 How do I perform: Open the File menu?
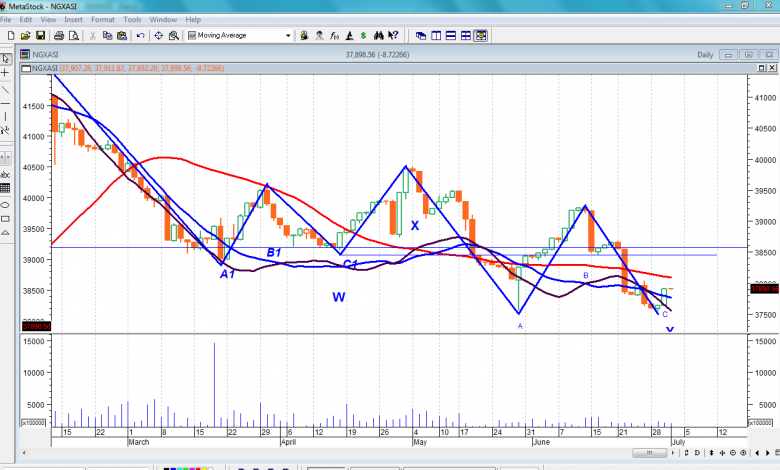[x=5, y=19]
